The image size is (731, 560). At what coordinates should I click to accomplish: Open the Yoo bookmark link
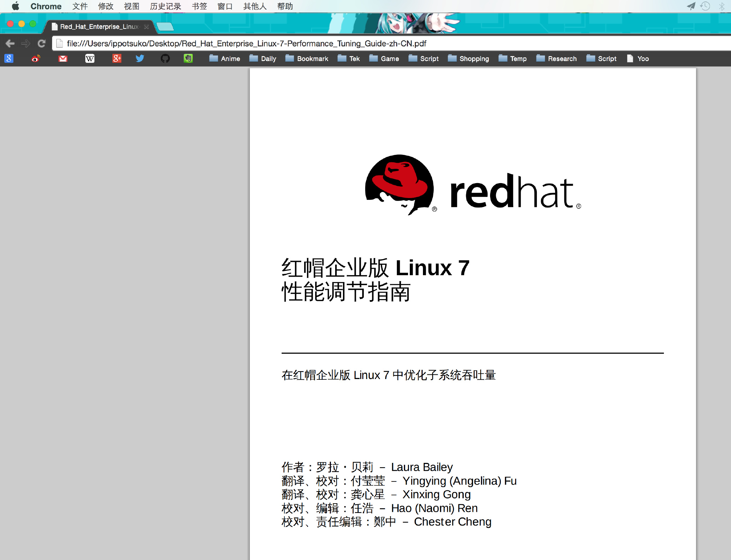pos(638,59)
